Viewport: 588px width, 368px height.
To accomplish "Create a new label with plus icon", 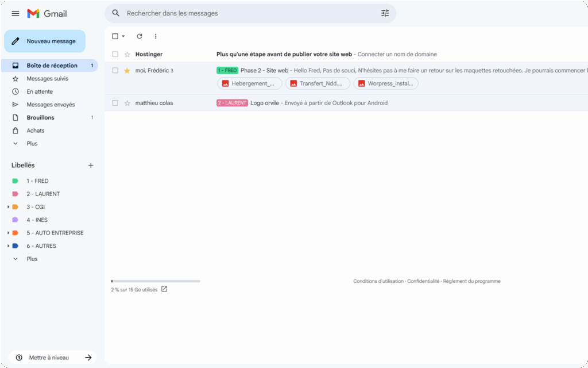I will (90, 166).
